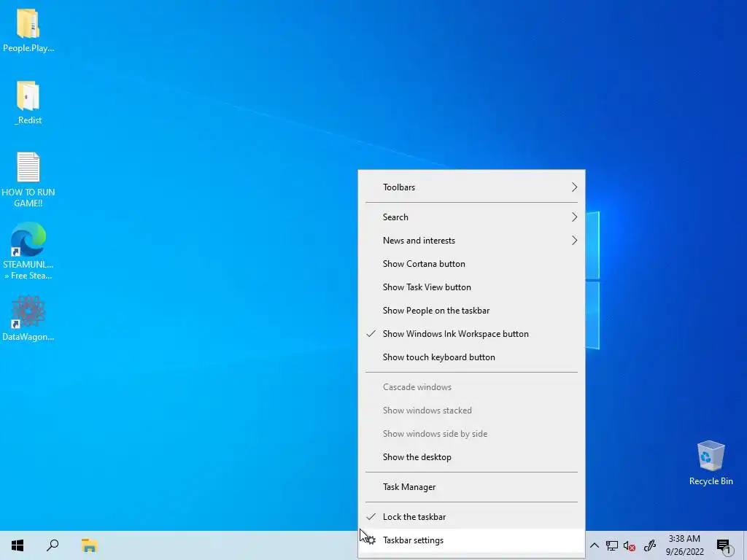Click the taskbar clock showing 3:38 AM
This screenshot has width=747, height=560.
tap(684, 545)
